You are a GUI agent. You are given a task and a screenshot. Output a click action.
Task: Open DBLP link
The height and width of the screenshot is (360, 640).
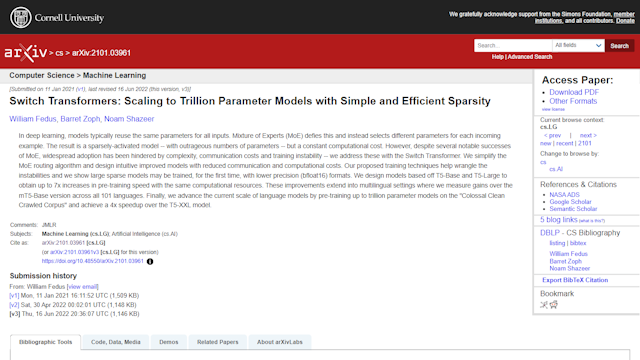click(550, 233)
